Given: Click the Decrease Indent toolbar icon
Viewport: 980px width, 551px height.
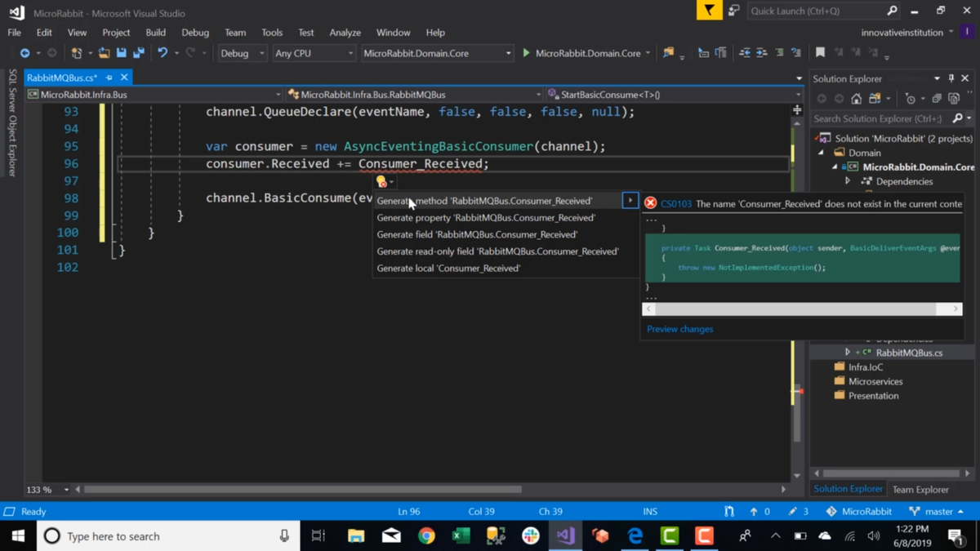Looking at the screenshot, I should pyautogui.click(x=745, y=53).
